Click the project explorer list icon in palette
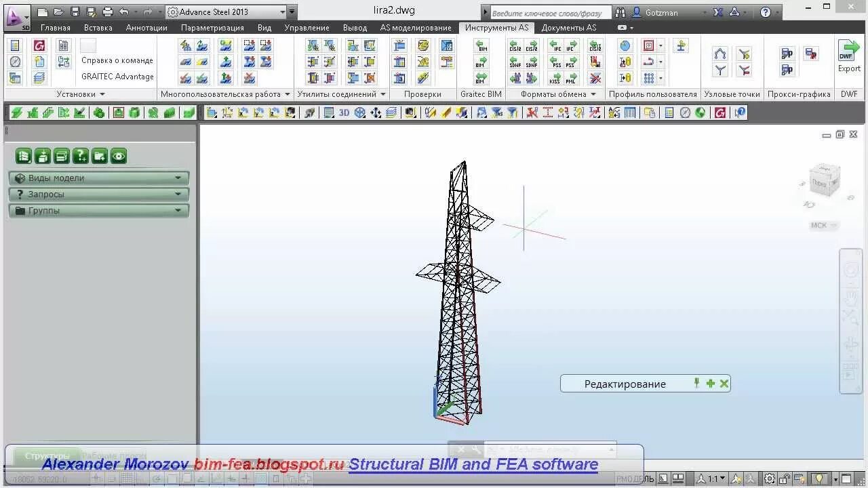This screenshot has width=868, height=488. [x=24, y=157]
